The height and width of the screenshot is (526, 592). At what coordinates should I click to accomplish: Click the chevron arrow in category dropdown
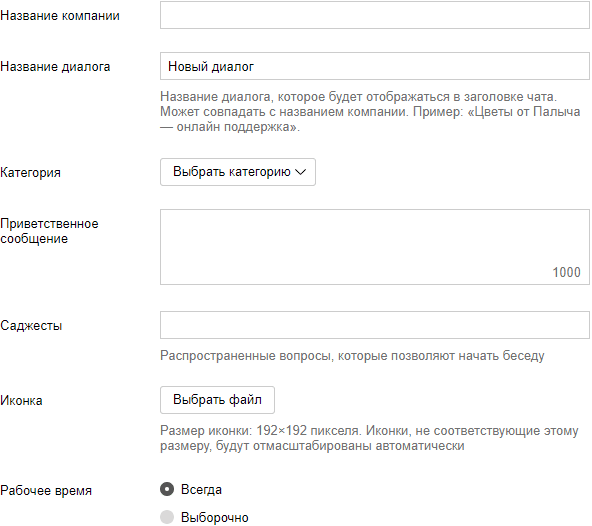(x=300, y=172)
